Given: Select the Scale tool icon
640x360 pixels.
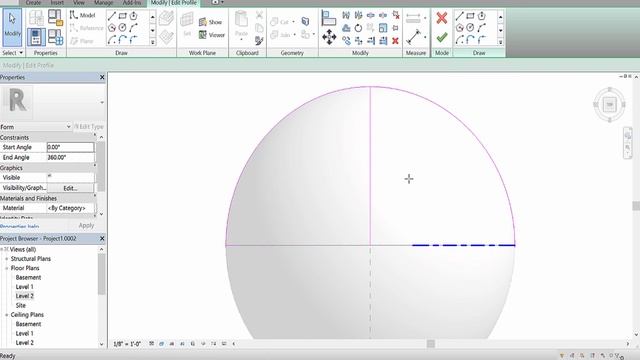Looking at the screenshot, I should pos(383,28).
